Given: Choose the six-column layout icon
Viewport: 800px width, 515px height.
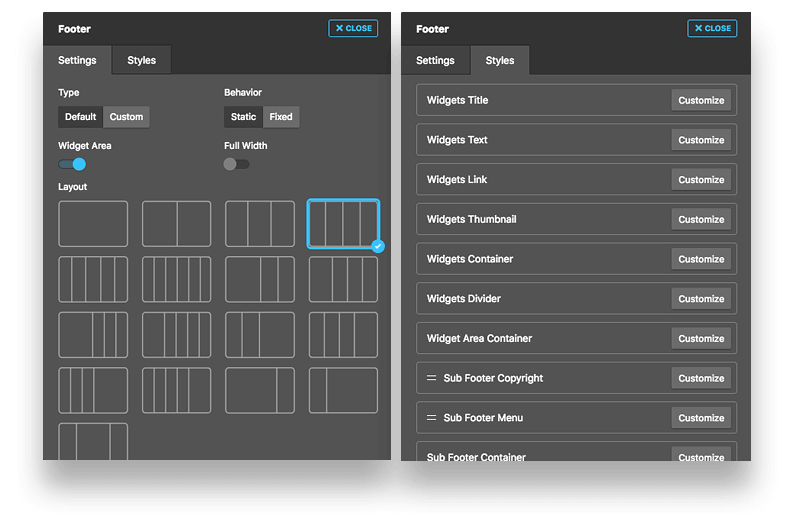Looking at the screenshot, I should [177, 279].
